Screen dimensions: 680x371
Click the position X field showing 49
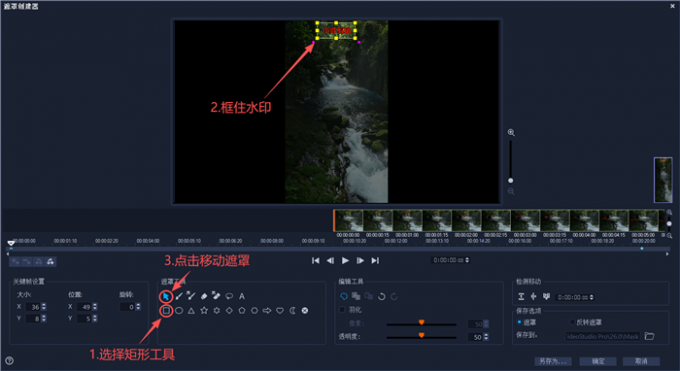(x=84, y=307)
